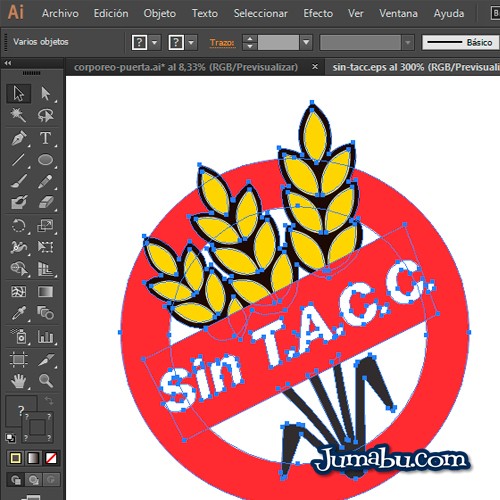Image resolution: width=500 pixels, height=500 pixels.
Task: Select the Line Segment tool
Action: point(19,160)
